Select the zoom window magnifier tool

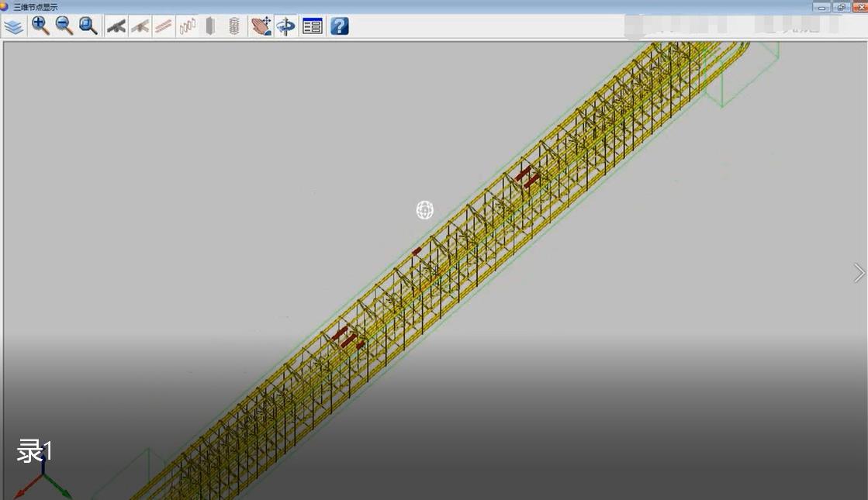pos(88,26)
